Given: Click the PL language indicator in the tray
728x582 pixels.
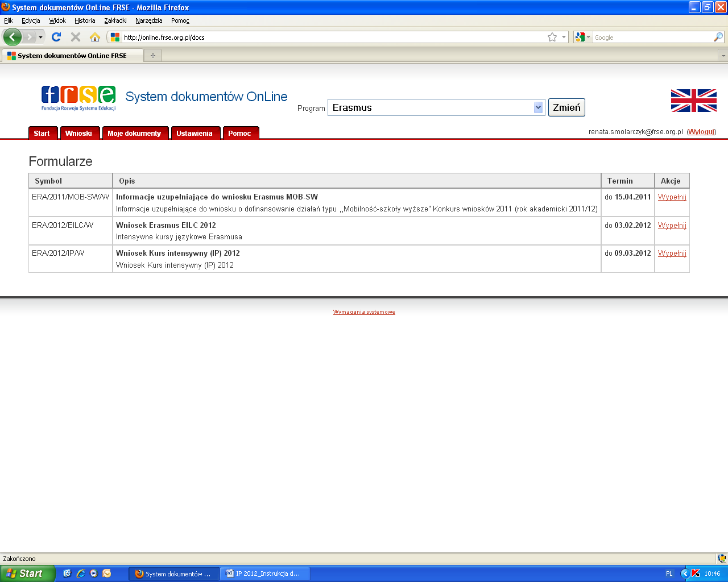Looking at the screenshot, I should coord(669,574).
